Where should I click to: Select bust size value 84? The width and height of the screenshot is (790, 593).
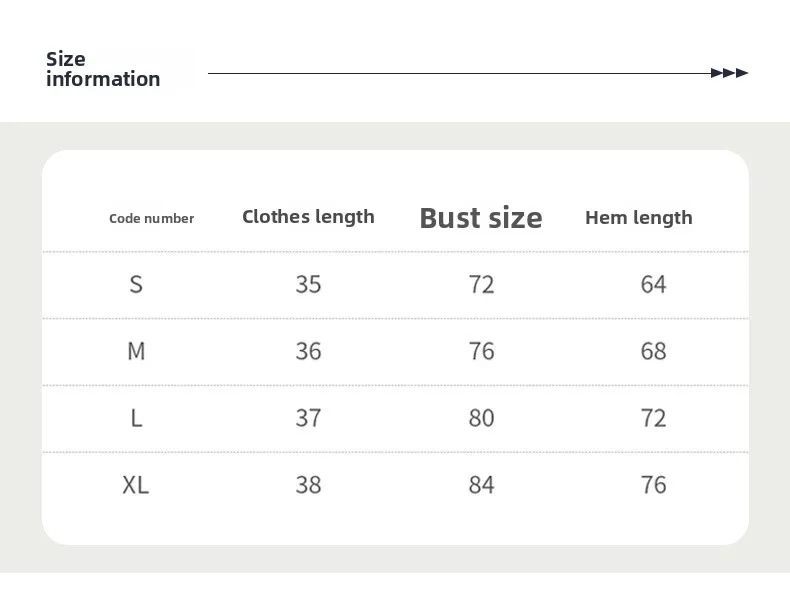[481, 485]
